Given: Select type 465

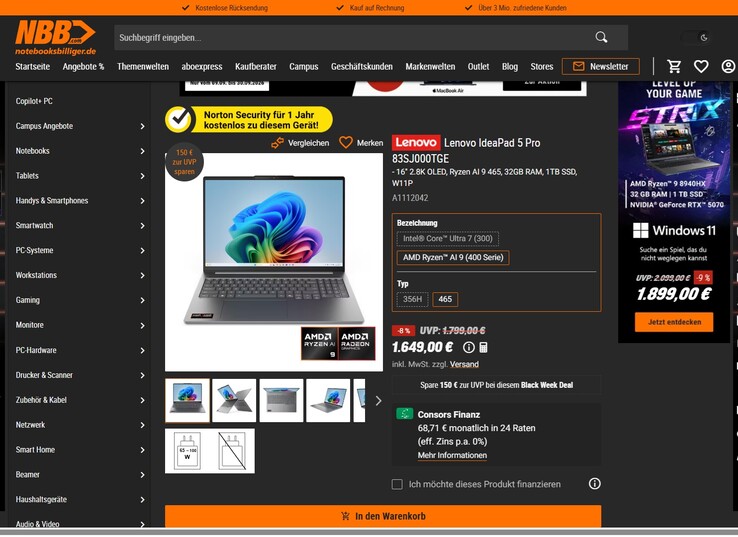Looking at the screenshot, I should (445, 299).
